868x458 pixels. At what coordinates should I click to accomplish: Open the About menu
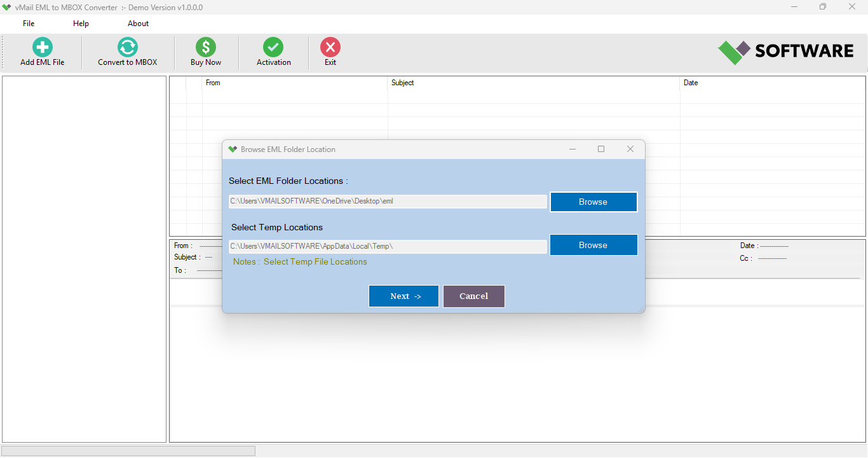click(138, 23)
